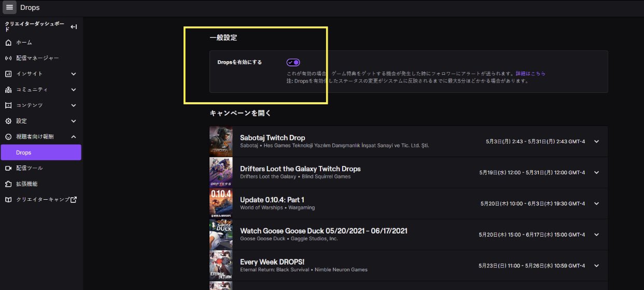Click date text 5月23日(日) 11:00 - 5月26日(水) 10:59
The image size is (644, 290).
click(x=523, y=266)
